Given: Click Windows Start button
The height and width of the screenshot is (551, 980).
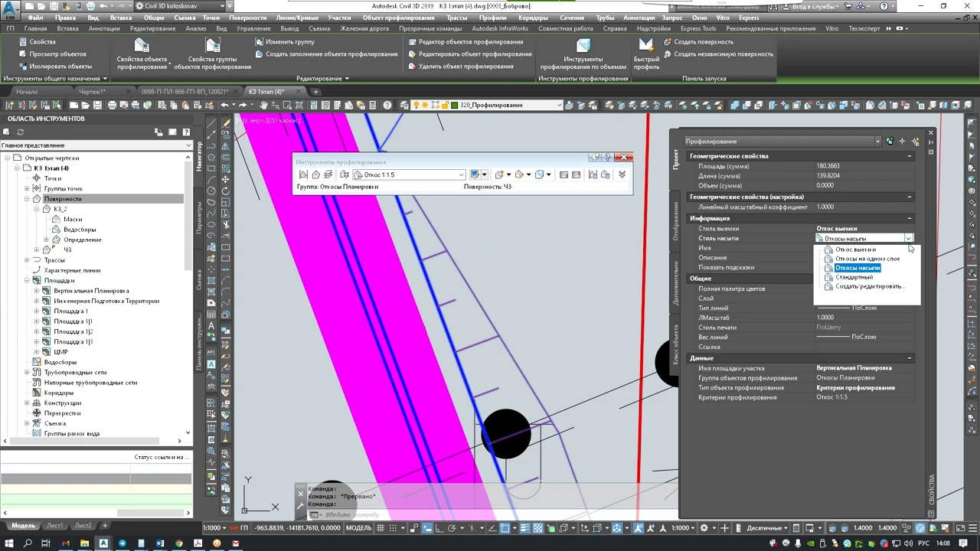Looking at the screenshot, I should [8, 543].
